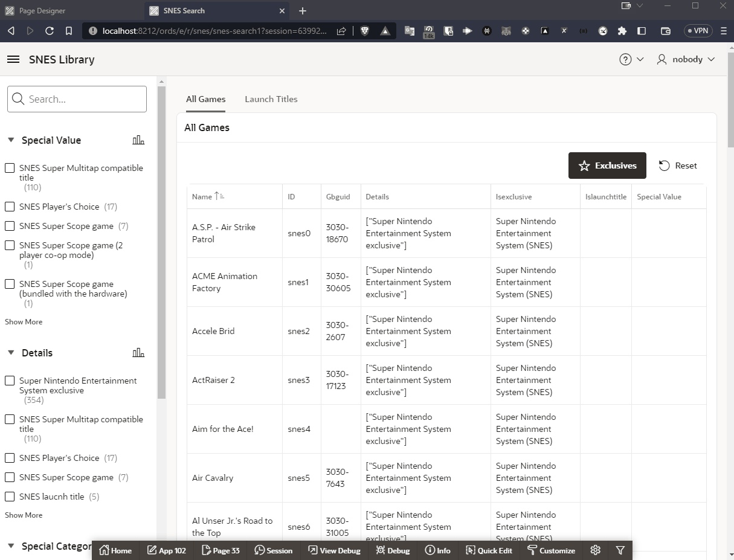Edit Page 33 in developer toolbar

[x=221, y=550]
